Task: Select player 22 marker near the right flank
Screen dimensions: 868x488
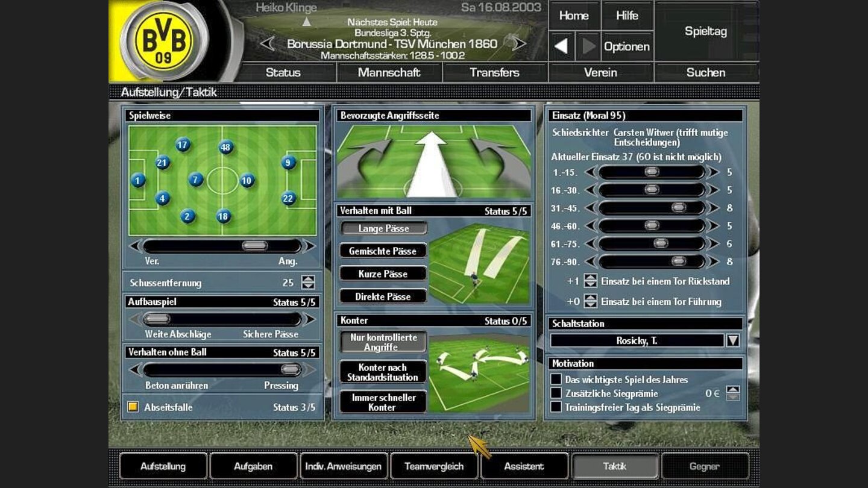Action: [x=288, y=196]
